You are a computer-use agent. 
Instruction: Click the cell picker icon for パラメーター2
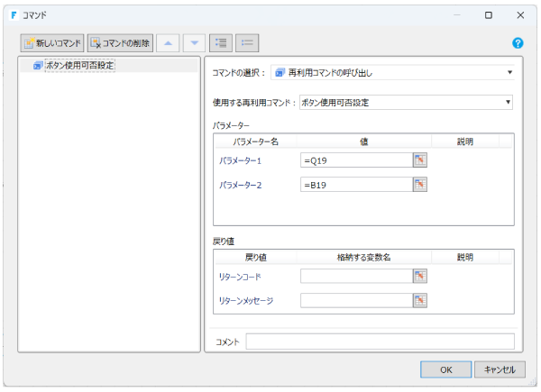(x=419, y=185)
